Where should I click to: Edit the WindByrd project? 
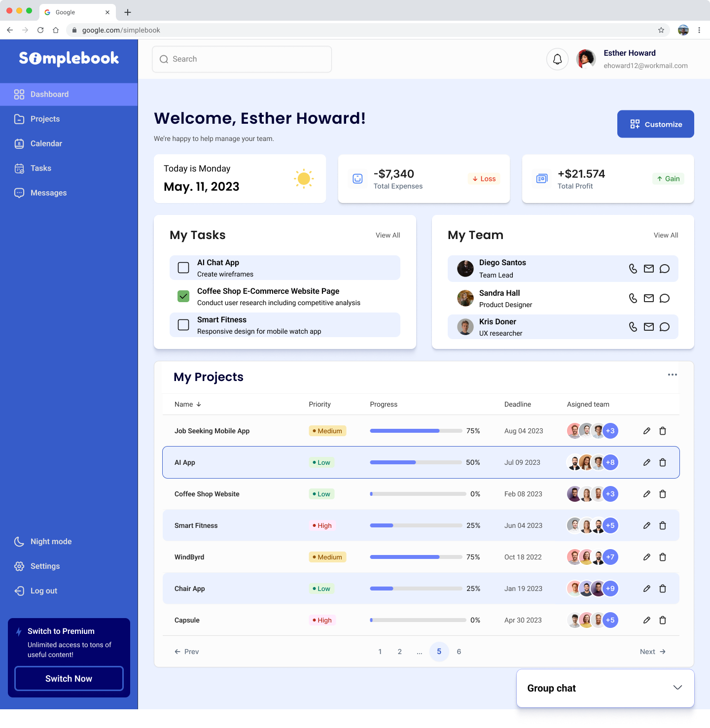(647, 557)
